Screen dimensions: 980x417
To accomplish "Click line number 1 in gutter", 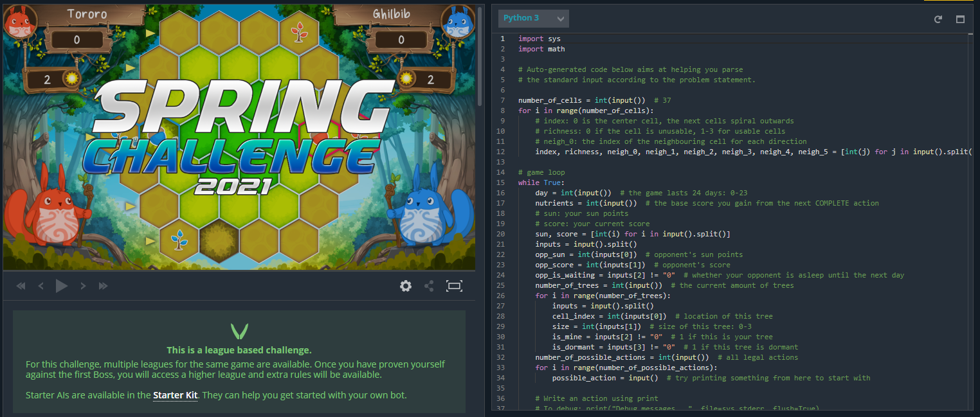I will (x=502, y=39).
